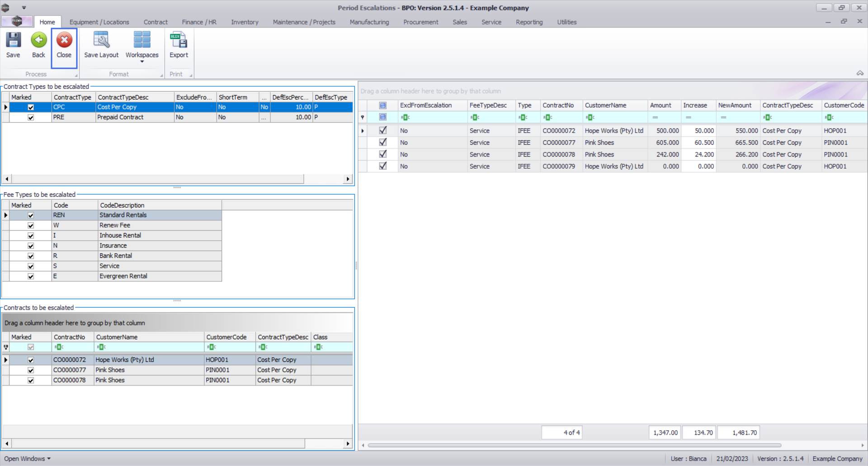Click the ContractNo filter field in the results grid
The width and height of the screenshot is (868, 466).
[x=563, y=118]
